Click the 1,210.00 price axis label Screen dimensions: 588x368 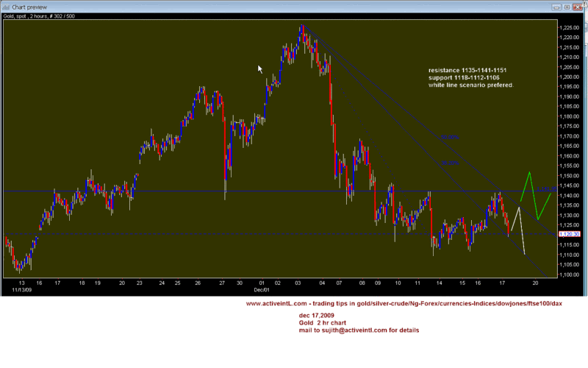click(x=570, y=57)
